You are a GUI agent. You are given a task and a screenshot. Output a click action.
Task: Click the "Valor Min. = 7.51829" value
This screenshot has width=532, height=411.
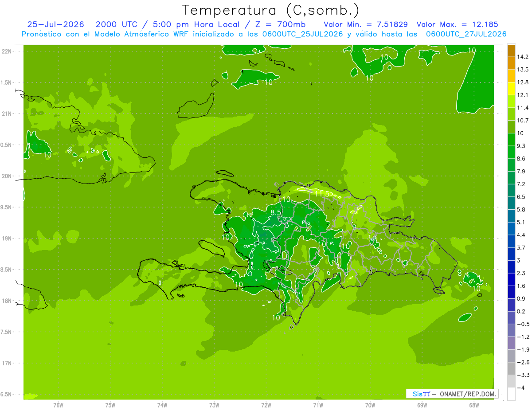[366, 24]
